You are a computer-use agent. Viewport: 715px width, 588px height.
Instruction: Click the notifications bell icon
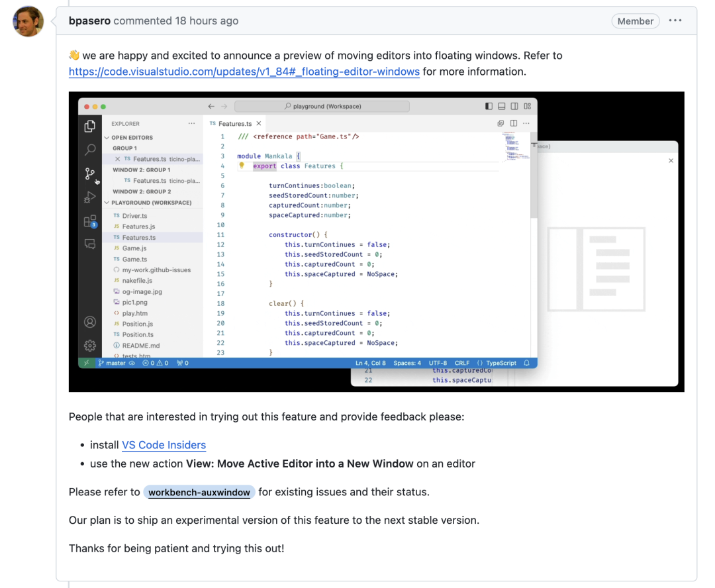527,363
